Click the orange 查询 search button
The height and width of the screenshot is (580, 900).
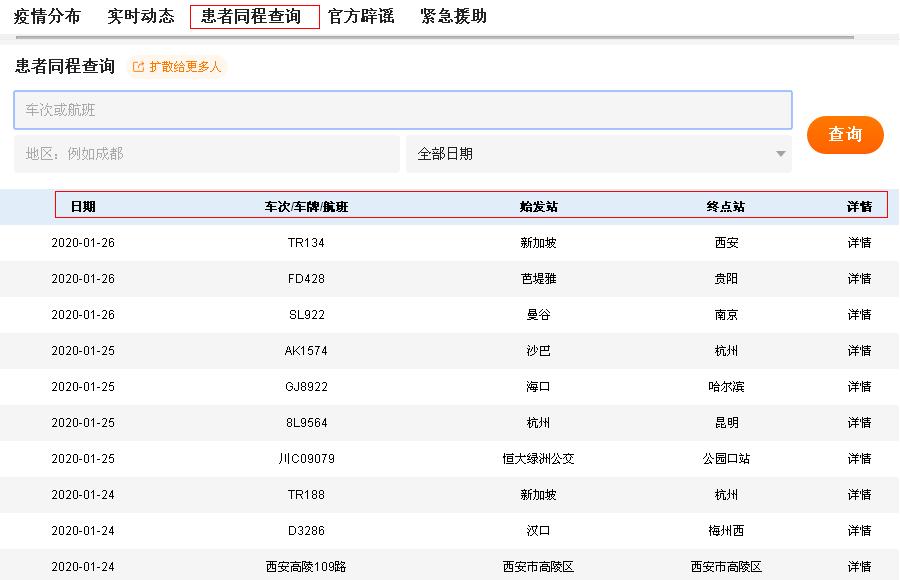[x=845, y=134]
